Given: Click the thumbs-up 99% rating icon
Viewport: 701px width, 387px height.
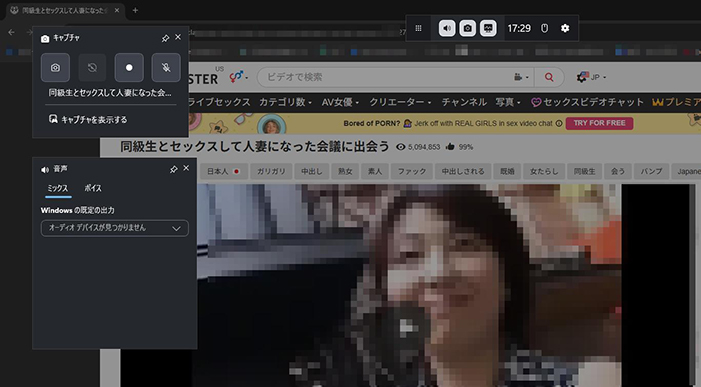Looking at the screenshot, I should click(x=450, y=147).
